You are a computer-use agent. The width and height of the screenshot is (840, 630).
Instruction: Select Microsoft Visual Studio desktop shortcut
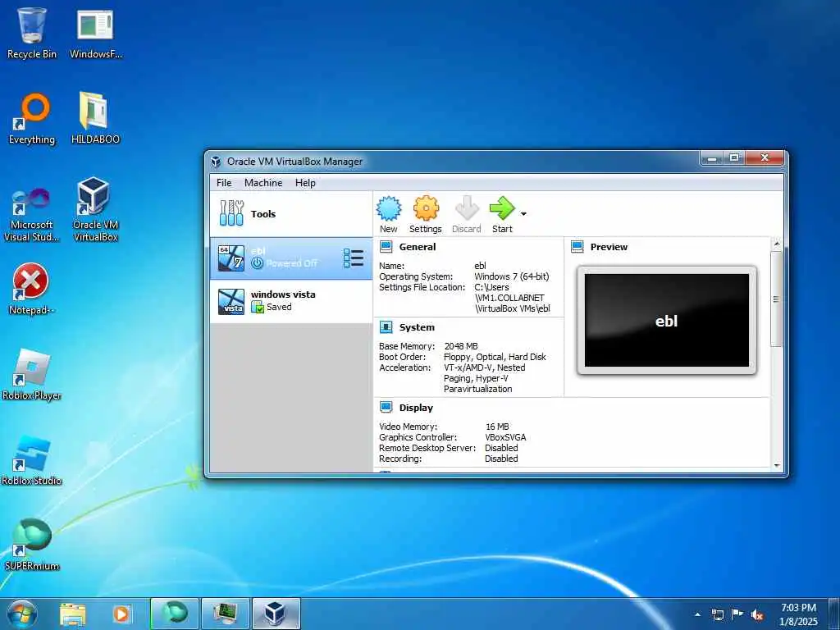click(x=32, y=214)
